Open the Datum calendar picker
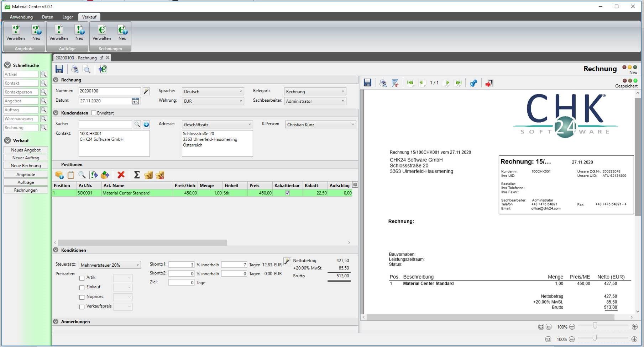Screen dimensions: 644x347 coord(135,101)
